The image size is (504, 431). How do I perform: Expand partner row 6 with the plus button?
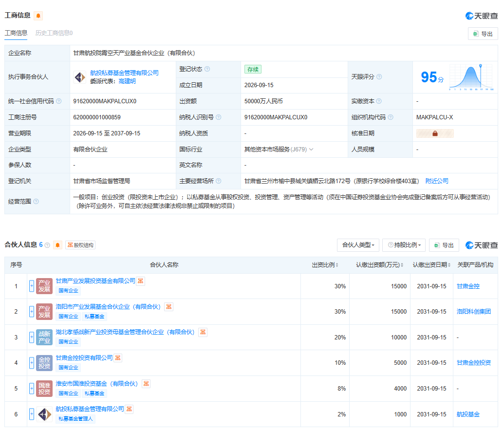coord(32,414)
